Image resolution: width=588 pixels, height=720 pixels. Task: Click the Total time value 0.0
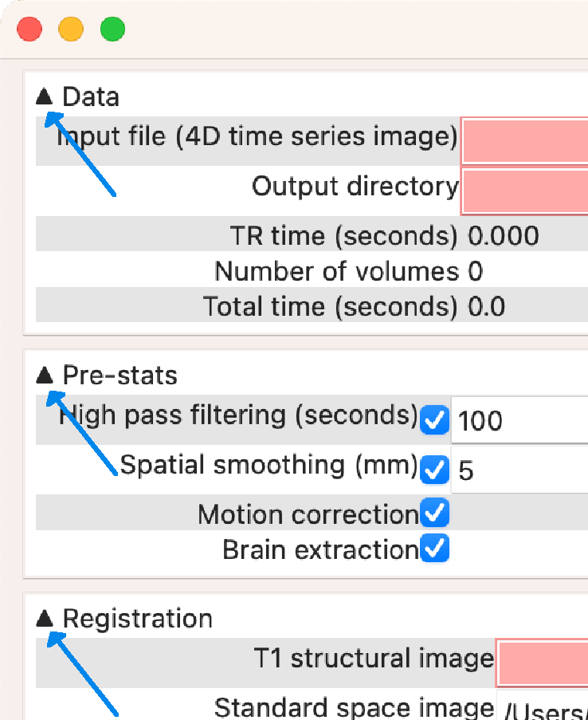tap(486, 307)
